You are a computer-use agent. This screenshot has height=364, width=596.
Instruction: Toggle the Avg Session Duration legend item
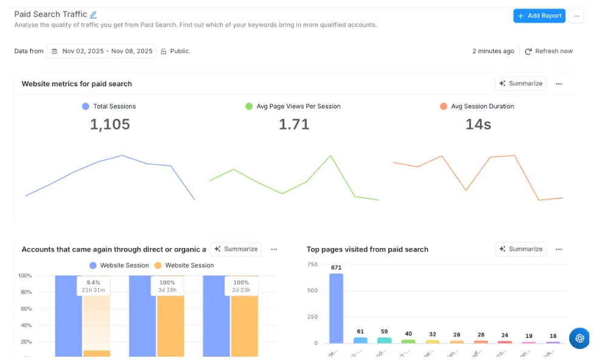tap(478, 106)
